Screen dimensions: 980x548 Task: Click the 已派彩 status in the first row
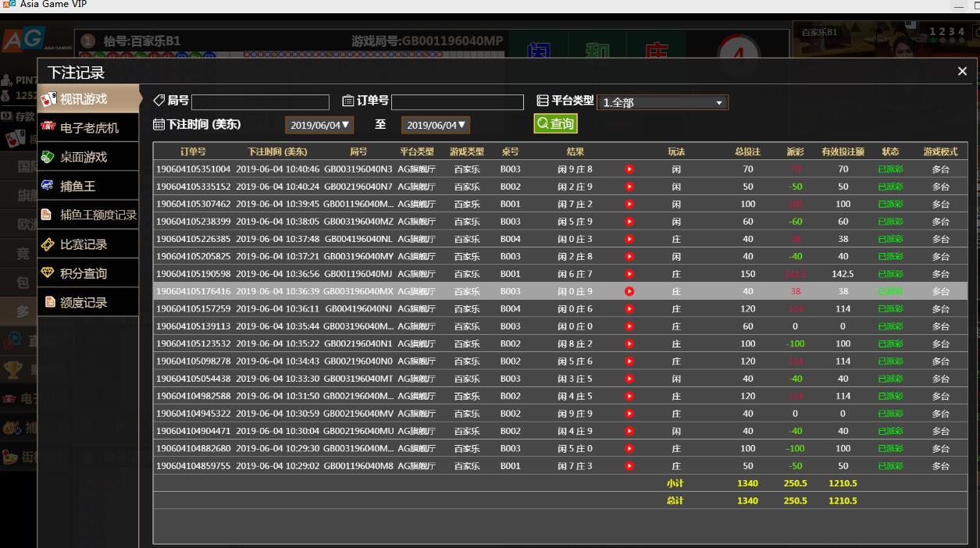click(x=890, y=169)
